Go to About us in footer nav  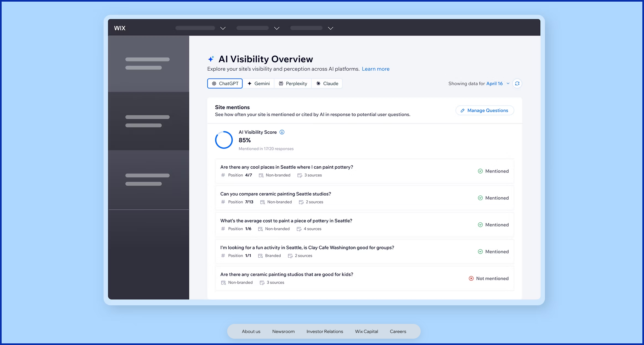tap(251, 331)
